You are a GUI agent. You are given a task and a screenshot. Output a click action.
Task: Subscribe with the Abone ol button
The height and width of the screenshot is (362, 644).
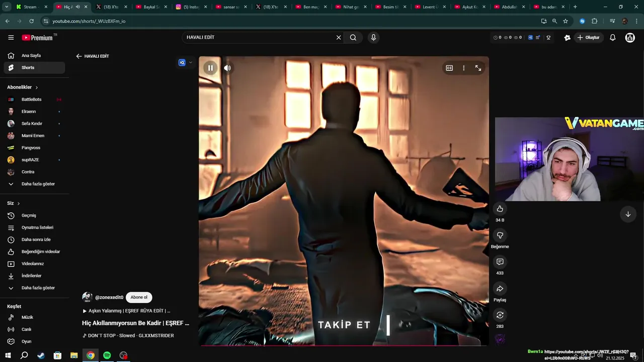139,297
